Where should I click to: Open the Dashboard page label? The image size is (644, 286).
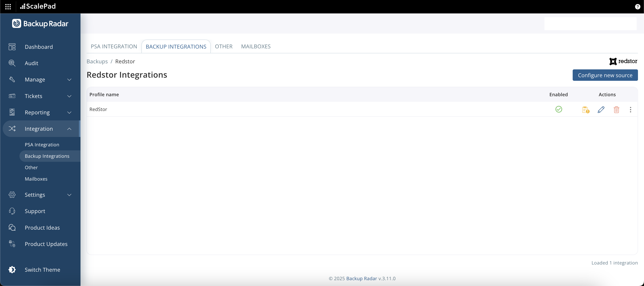pyautogui.click(x=39, y=47)
